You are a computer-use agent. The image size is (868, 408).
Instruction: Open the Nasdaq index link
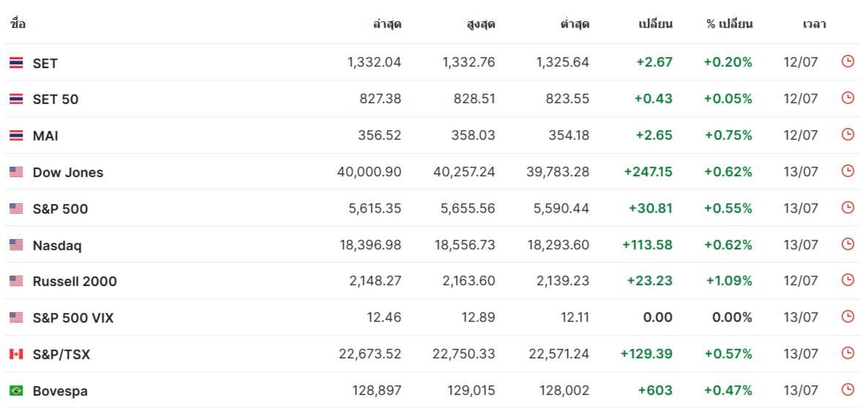pos(57,246)
